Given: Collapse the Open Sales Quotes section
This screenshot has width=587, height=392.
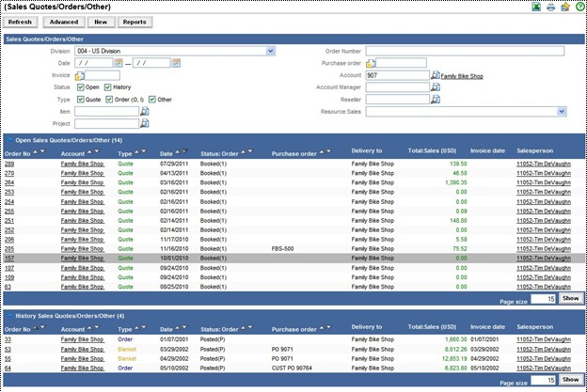Looking at the screenshot, I should (x=8, y=139).
